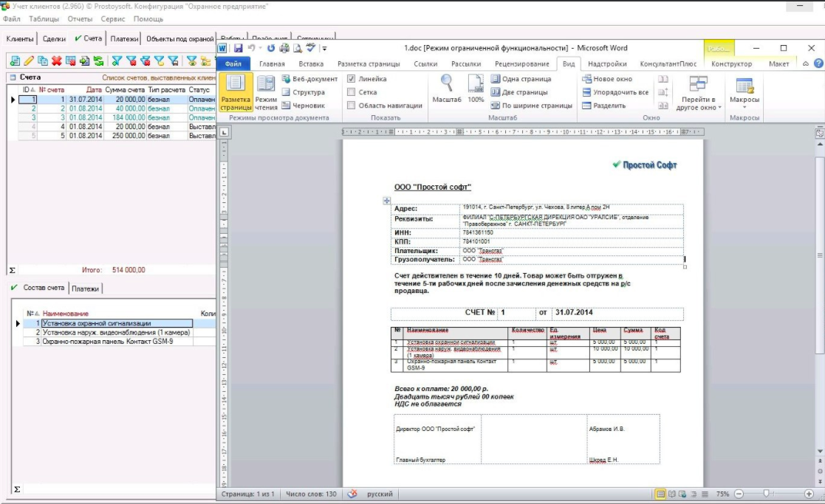Select Разметка страницы view mode button
This screenshot has height=504, width=825.
click(x=236, y=92)
